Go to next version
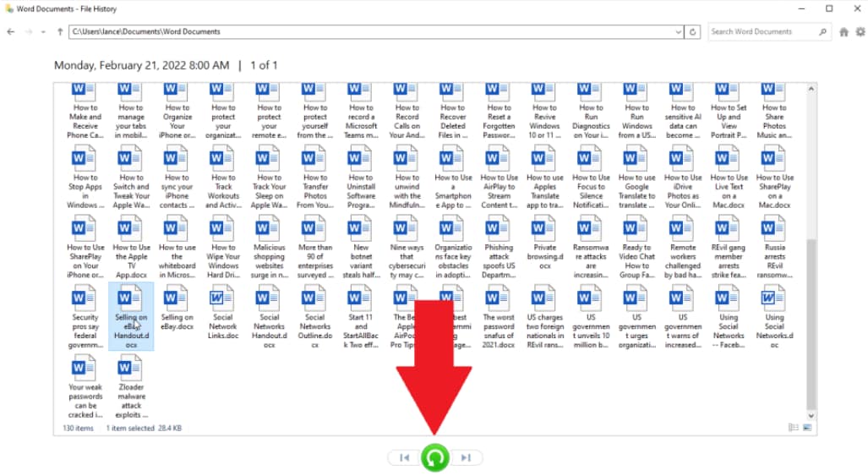This screenshot has width=868, height=476. [x=466, y=457]
